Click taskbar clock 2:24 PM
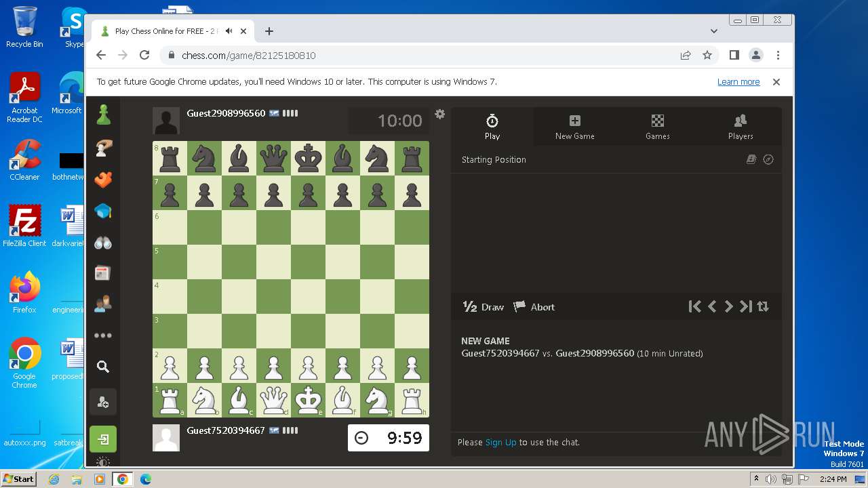This screenshot has height=488, width=868. [x=833, y=479]
